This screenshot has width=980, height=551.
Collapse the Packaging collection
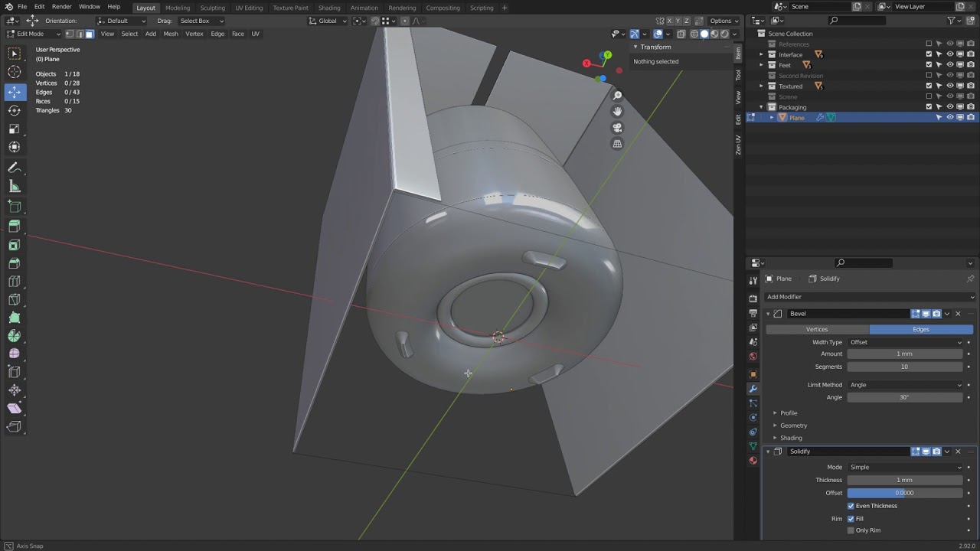(x=761, y=107)
